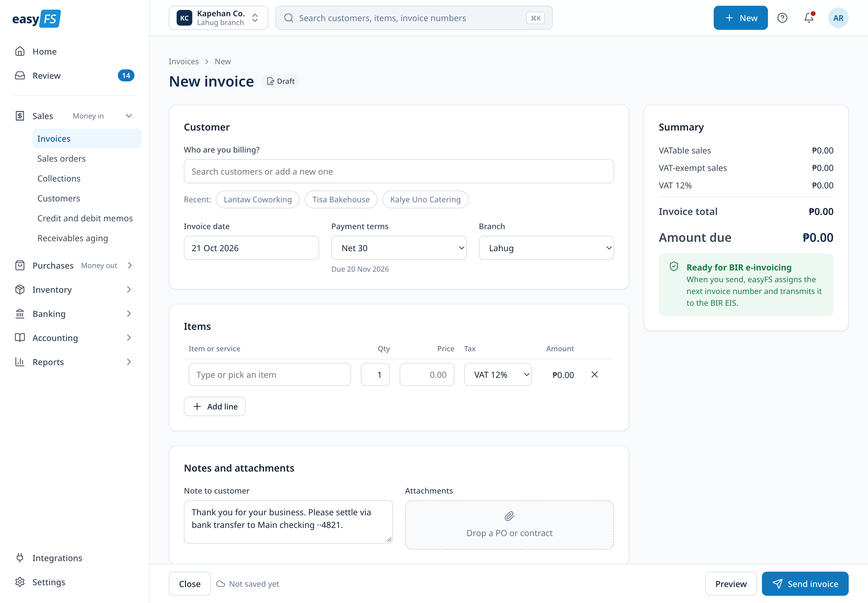868x603 pixels.
Task: Click the Integrations plug icon
Action: tap(20, 558)
